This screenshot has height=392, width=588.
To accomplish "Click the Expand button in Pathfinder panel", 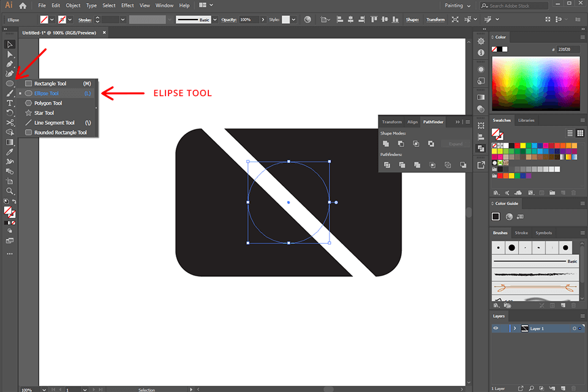I will pyautogui.click(x=456, y=144).
